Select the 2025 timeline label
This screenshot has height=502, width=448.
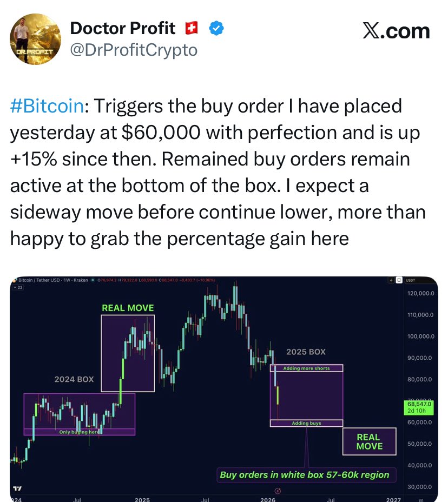[x=142, y=499]
